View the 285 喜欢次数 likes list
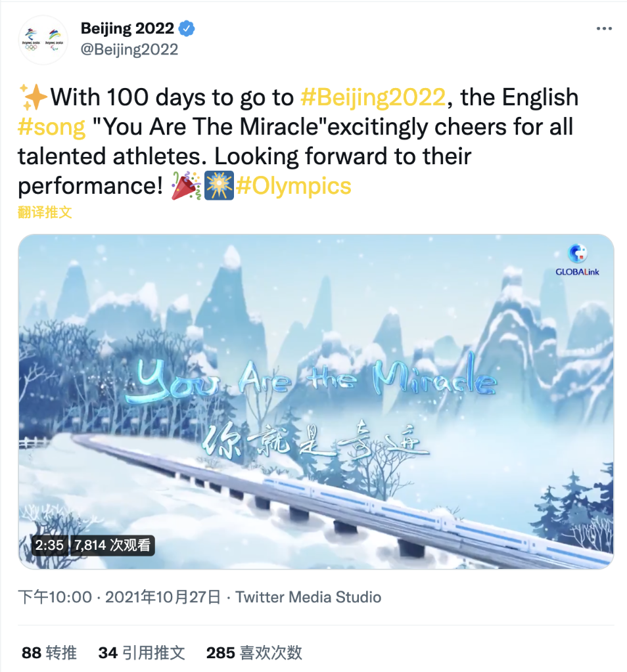The height and width of the screenshot is (672, 627). pos(254,652)
